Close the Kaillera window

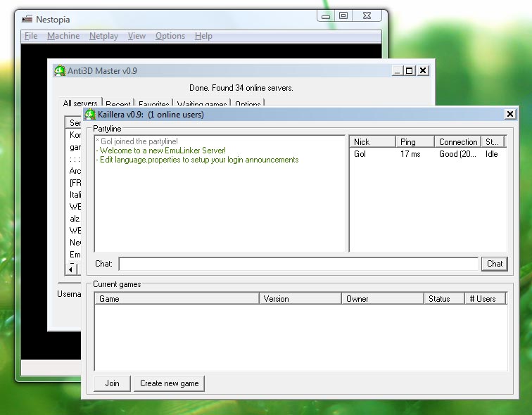click(x=510, y=114)
